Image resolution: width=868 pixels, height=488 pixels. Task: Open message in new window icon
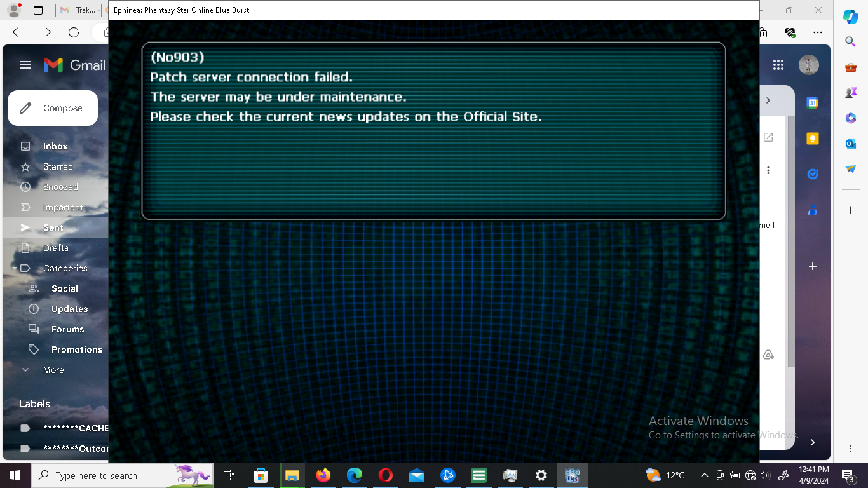(x=768, y=137)
